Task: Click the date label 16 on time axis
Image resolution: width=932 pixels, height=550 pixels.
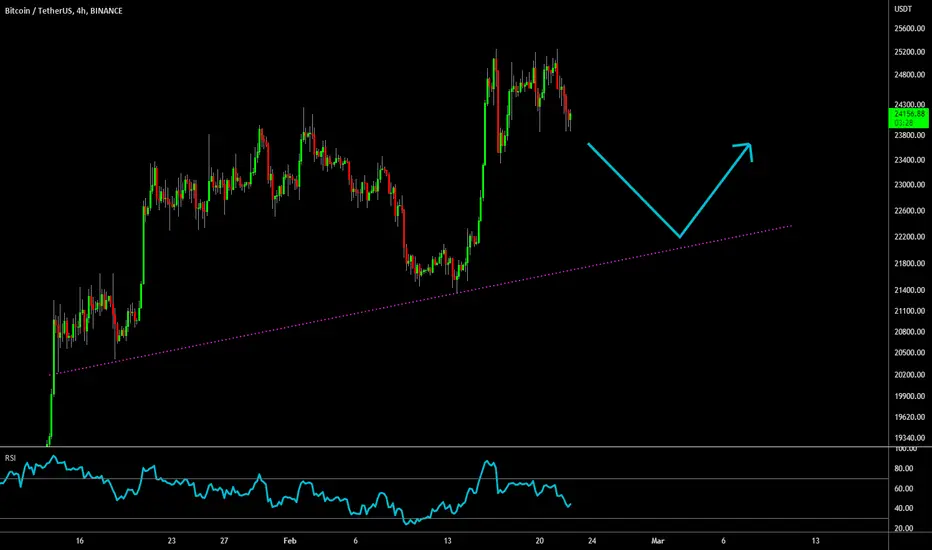Action: click(x=80, y=540)
